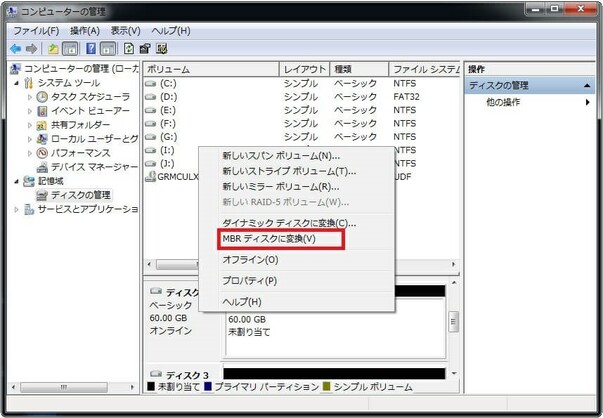Choose プロパティ(P) in context menu

297,281
